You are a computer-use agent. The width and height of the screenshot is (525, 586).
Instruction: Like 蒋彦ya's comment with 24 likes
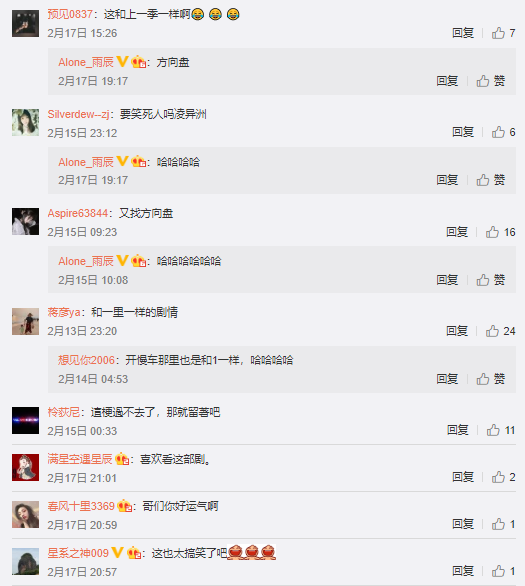pos(500,331)
